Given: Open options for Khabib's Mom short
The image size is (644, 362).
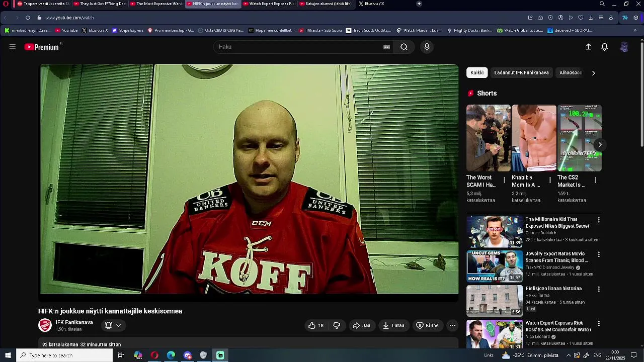Looking at the screenshot, I should pyautogui.click(x=550, y=180).
